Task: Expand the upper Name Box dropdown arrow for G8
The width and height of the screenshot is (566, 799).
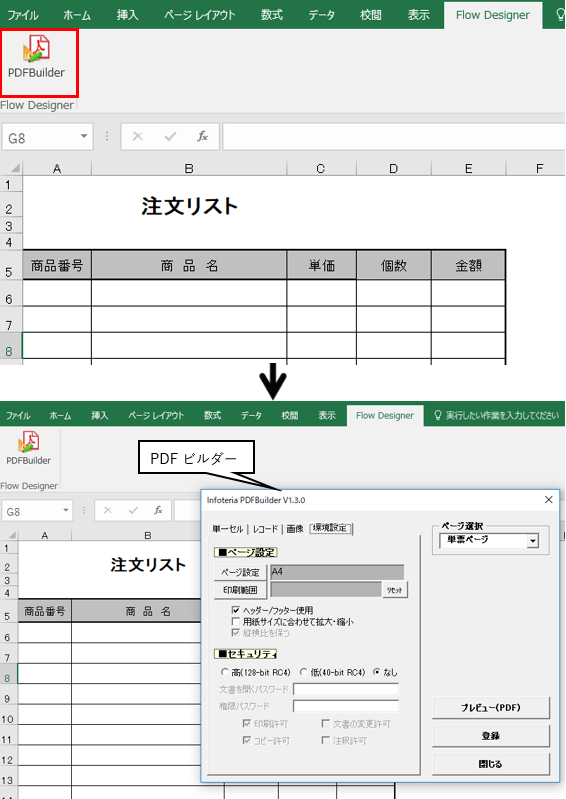Action: [x=84, y=136]
